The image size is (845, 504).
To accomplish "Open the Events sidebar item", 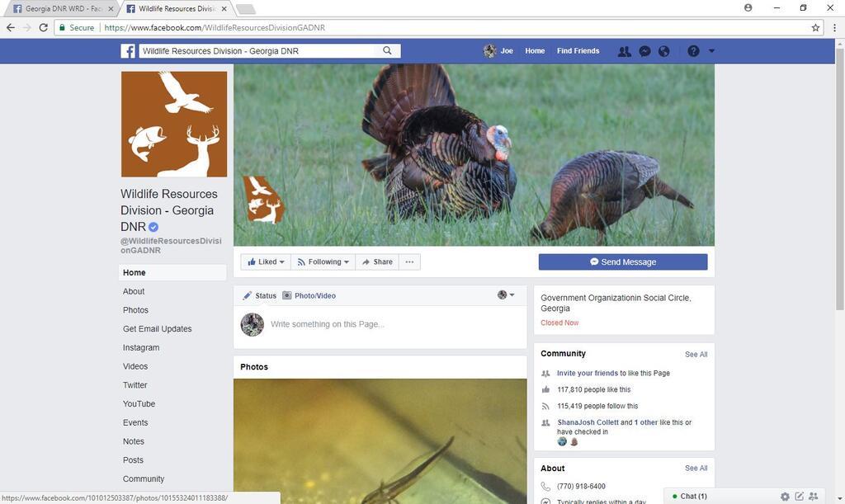I will tap(135, 422).
